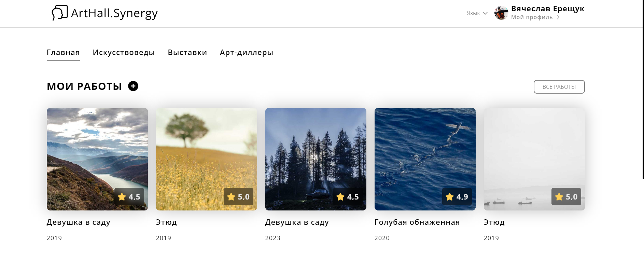Go to the Арт-диллеры tab
Image resolution: width=644 pixels, height=260 pixels.
(x=247, y=53)
